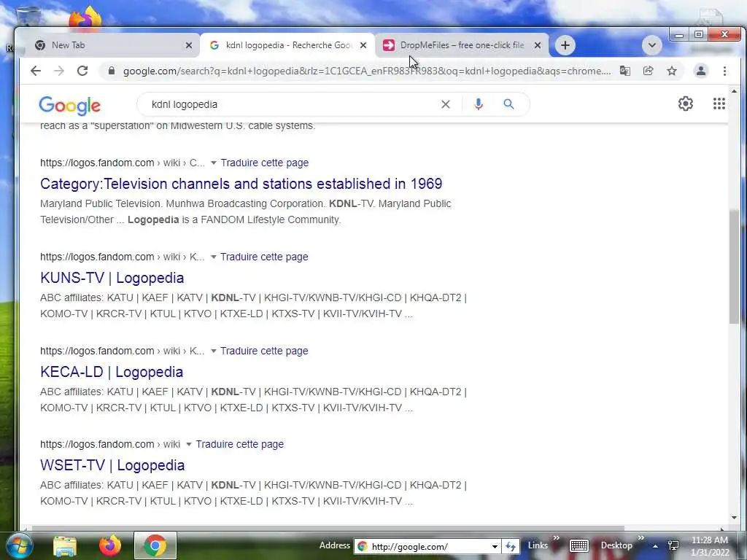This screenshot has width=747, height=560.
Task: Open the site lock security info
Action: pos(112,71)
